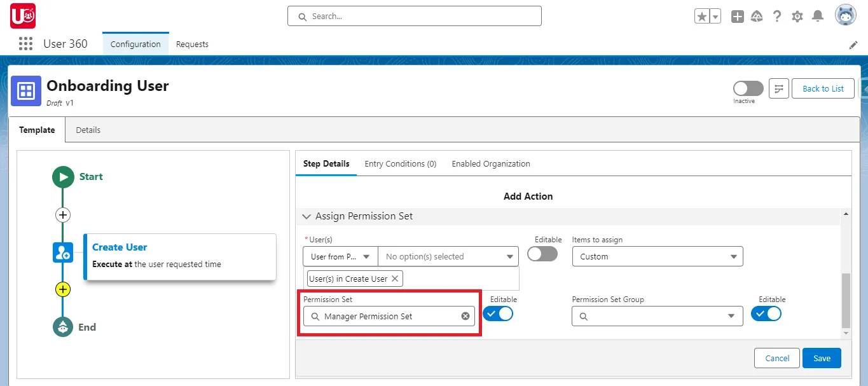Turn off the Permission Set Group Editable toggle
Image resolution: width=868 pixels, height=386 pixels.
coord(766,313)
